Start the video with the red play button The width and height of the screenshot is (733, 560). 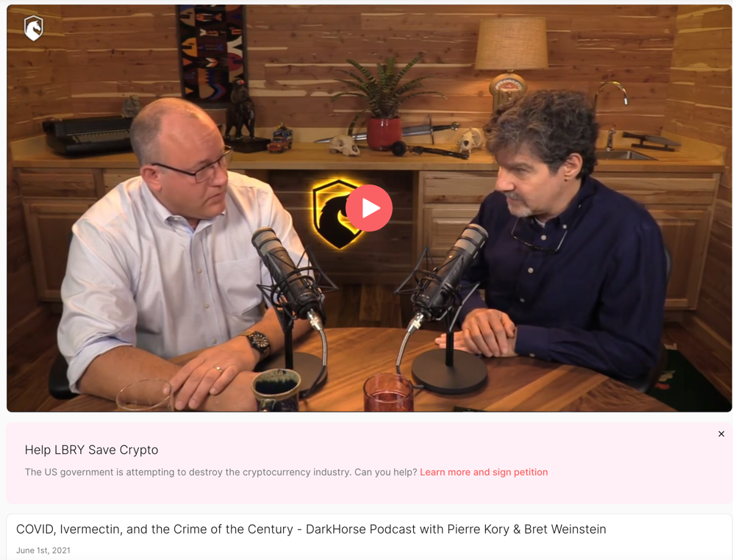pos(369,208)
